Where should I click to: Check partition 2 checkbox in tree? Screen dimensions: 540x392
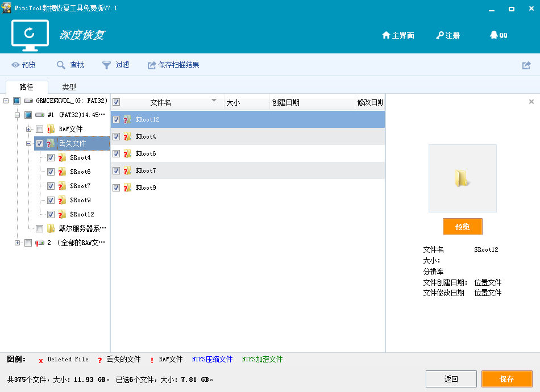(x=28, y=243)
